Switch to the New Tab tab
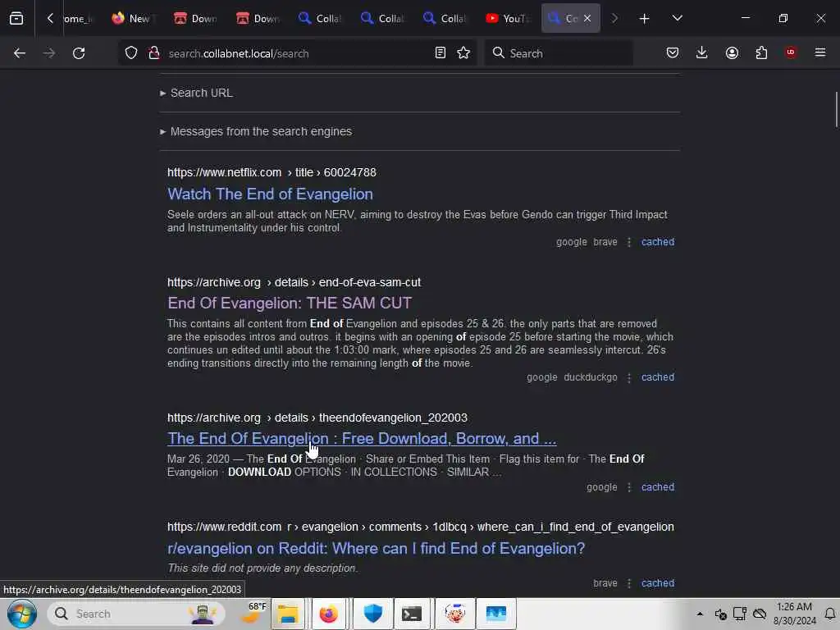This screenshot has height=630, width=840. click(x=134, y=18)
